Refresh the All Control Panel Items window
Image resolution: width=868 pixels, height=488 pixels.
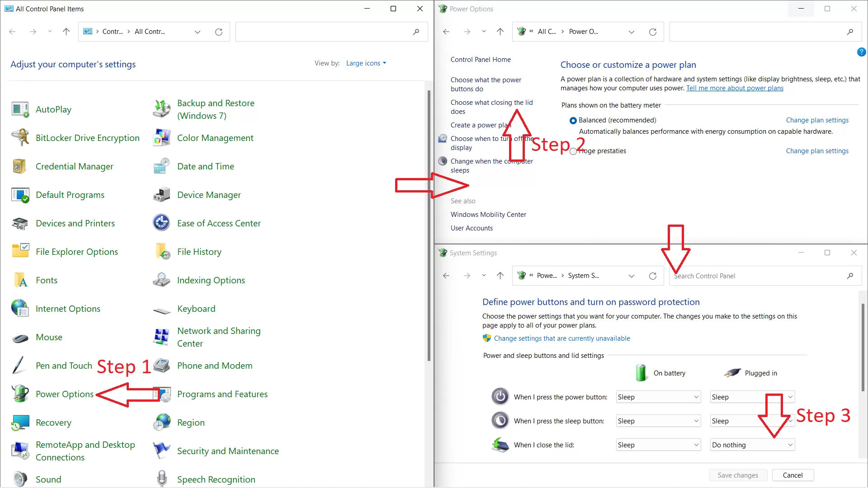pos(219,32)
